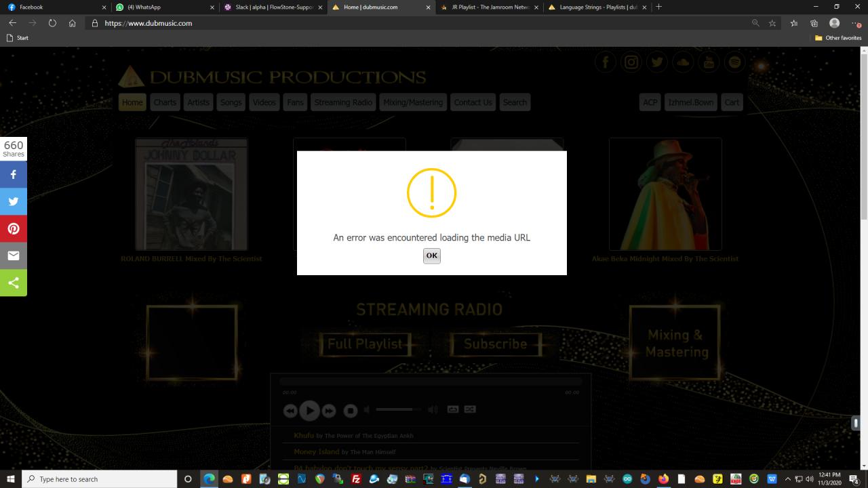
Task: Open the Spotify icon in the site header
Action: [x=734, y=63]
